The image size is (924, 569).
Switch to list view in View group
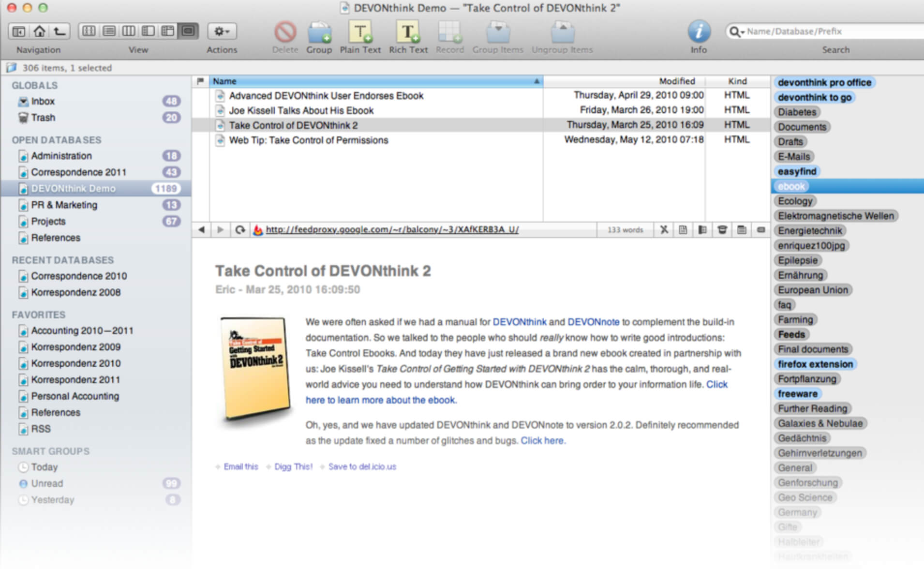(109, 31)
